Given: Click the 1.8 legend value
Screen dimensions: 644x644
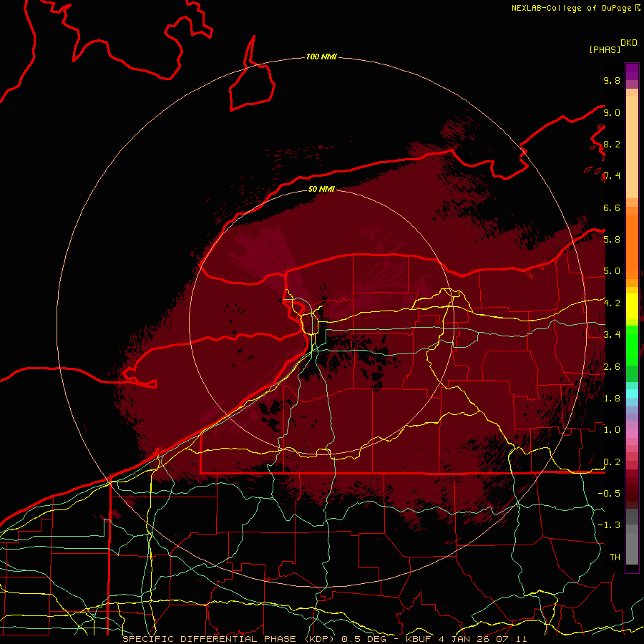Looking at the screenshot, I should (612, 399).
